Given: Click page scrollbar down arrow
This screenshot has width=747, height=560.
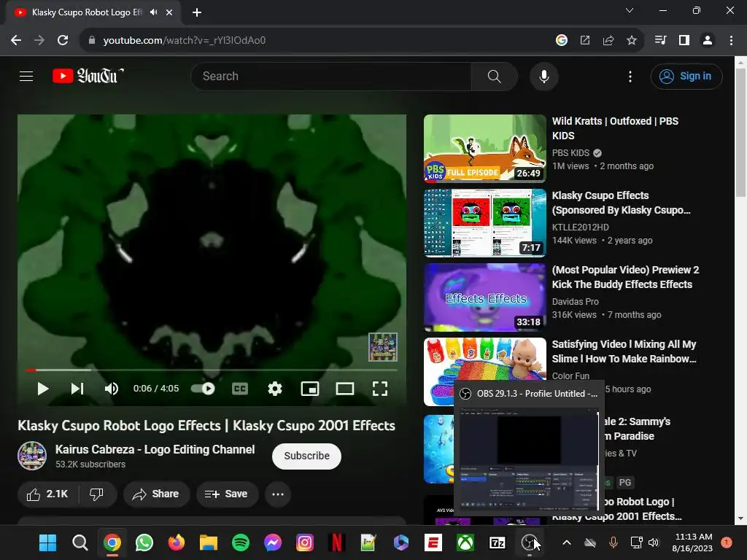Looking at the screenshot, I should click(741, 518).
